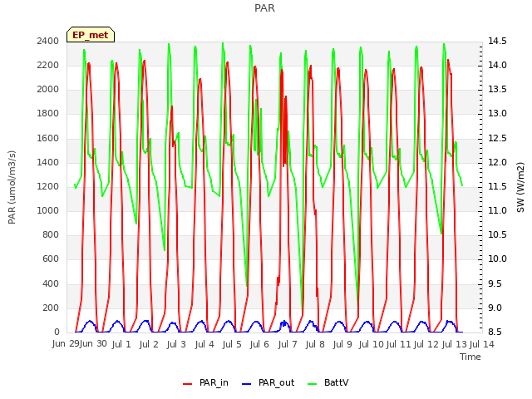The width and height of the screenshot is (532, 399).
Task: Click the Jul 14 date tick label
Action: tap(482, 344)
